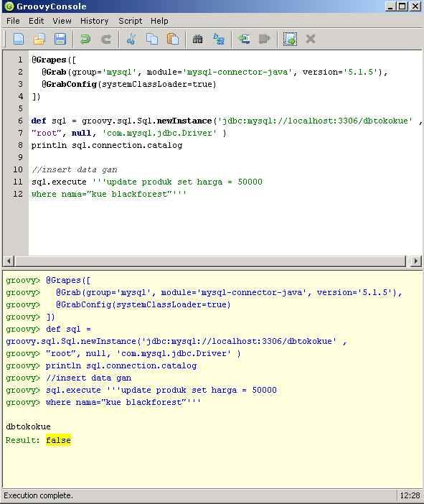Click the New File toolbar icon
Viewport: 424px width, 504px height.
point(19,39)
